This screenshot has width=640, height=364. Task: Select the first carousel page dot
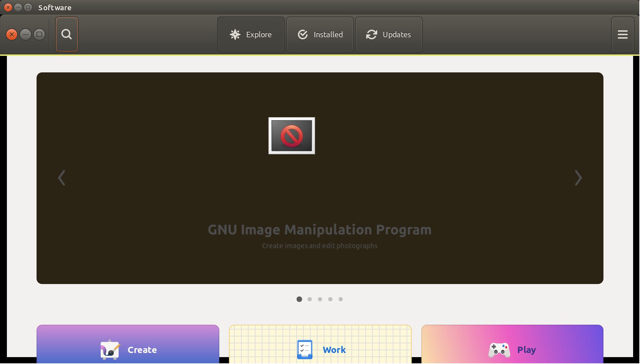(x=299, y=299)
